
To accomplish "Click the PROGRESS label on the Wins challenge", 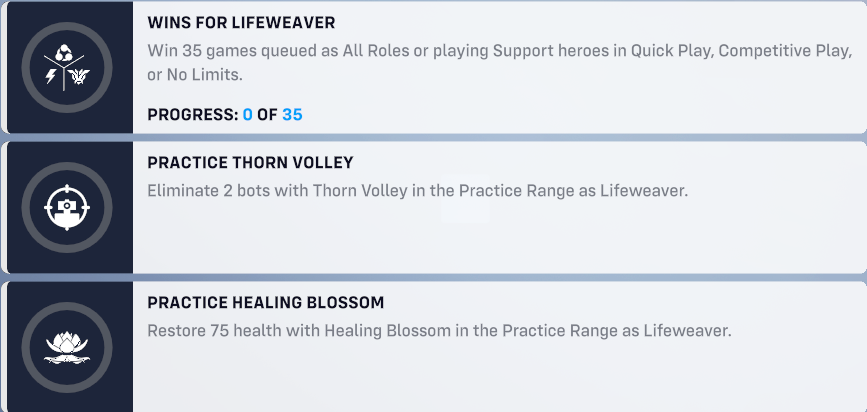I will (193, 114).
